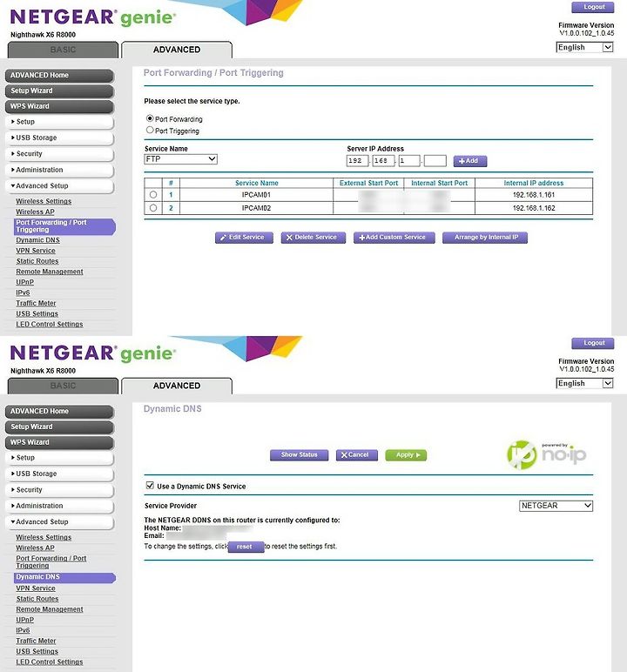Click the NETGEAR genie logo in upper panel
627x672 pixels.
tap(92, 17)
